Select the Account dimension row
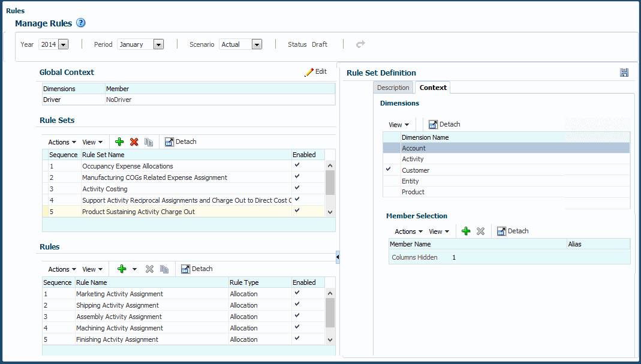The width and height of the screenshot is (641, 364). click(507, 148)
